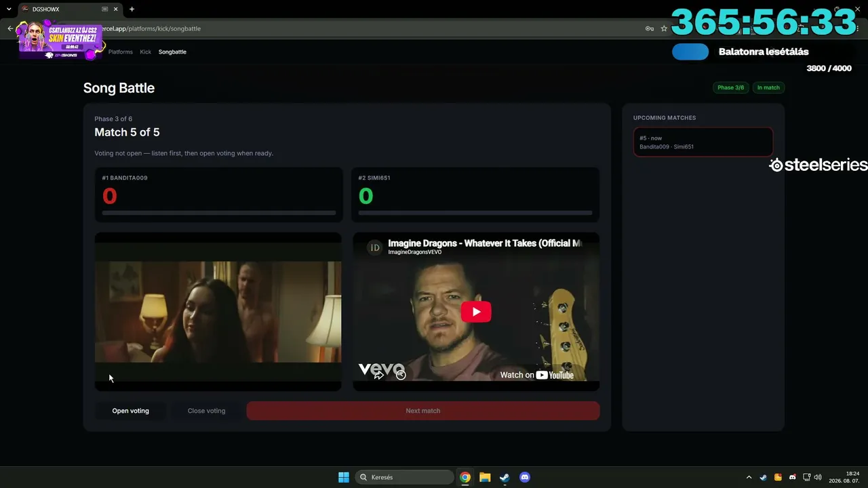Image resolution: width=868 pixels, height=488 pixels.
Task: Click the left song video thumbnail
Action: pos(218,312)
